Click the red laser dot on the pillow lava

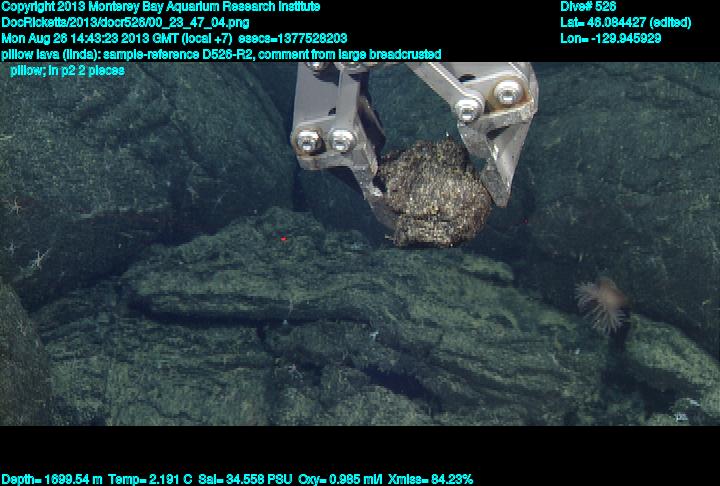tap(283, 238)
